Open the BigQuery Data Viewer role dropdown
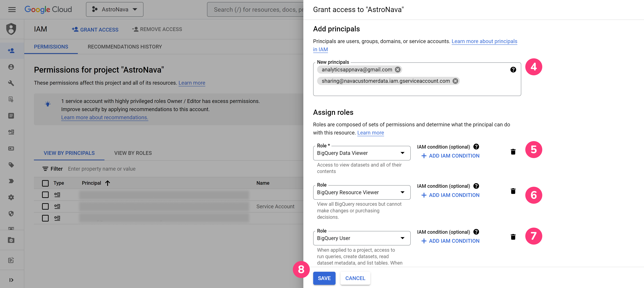This screenshot has height=288, width=644. [x=362, y=153]
